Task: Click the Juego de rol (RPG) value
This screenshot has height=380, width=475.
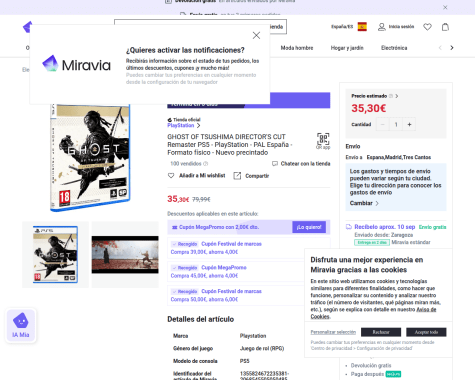Action: (262, 348)
